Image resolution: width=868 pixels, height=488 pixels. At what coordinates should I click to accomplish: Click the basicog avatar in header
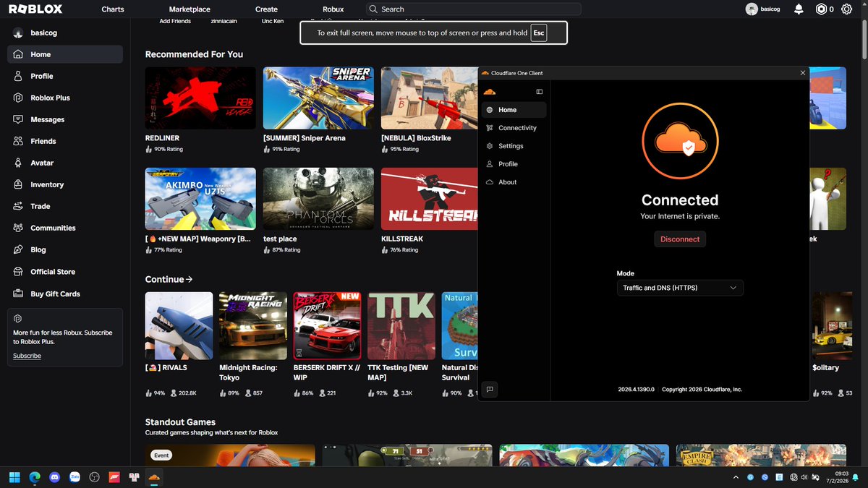pos(752,9)
